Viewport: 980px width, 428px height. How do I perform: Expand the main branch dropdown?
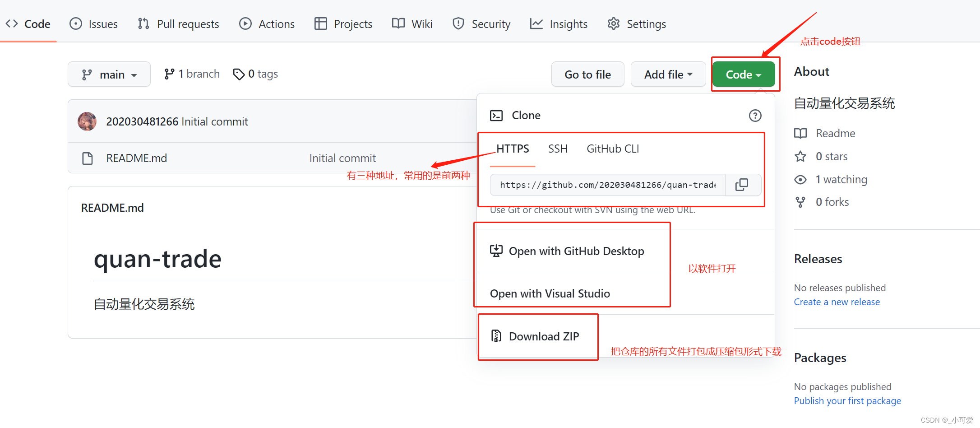tap(109, 74)
